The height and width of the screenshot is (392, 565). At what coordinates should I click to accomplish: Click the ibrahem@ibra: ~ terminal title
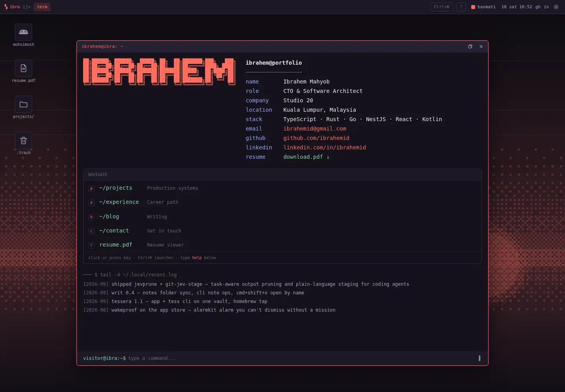[102, 46]
